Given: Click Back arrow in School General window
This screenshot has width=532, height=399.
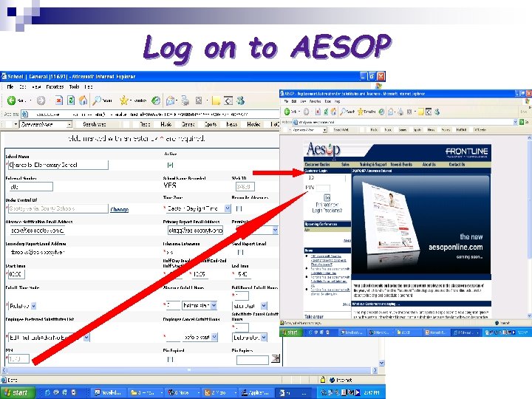Looking at the screenshot, I should (x=12, y=100).
